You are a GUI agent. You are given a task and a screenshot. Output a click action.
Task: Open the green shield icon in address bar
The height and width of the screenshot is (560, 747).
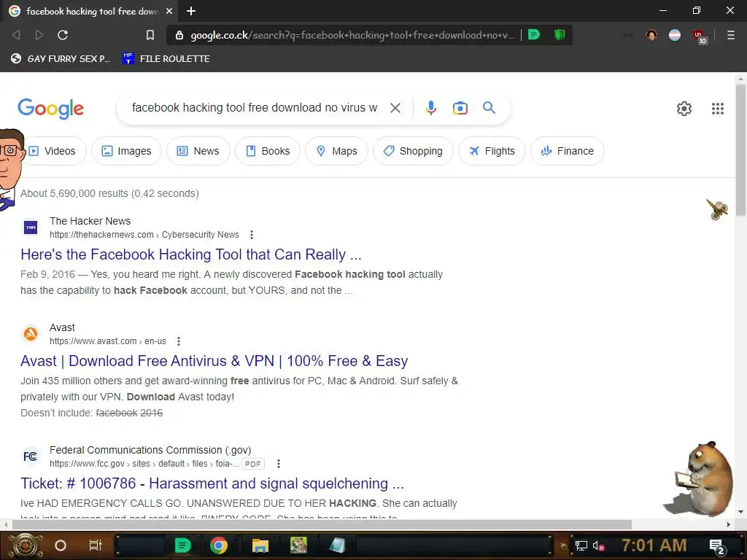(560, 34)
